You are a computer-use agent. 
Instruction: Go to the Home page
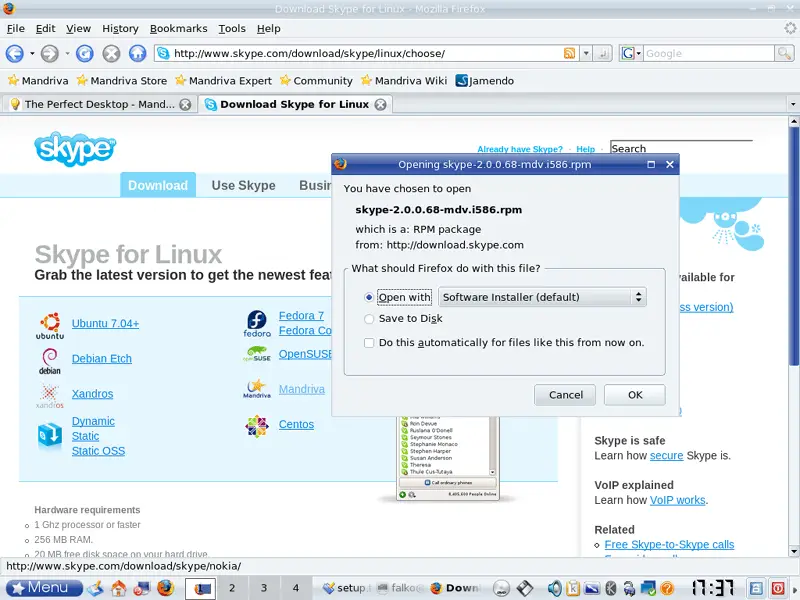tap(137, 53)
